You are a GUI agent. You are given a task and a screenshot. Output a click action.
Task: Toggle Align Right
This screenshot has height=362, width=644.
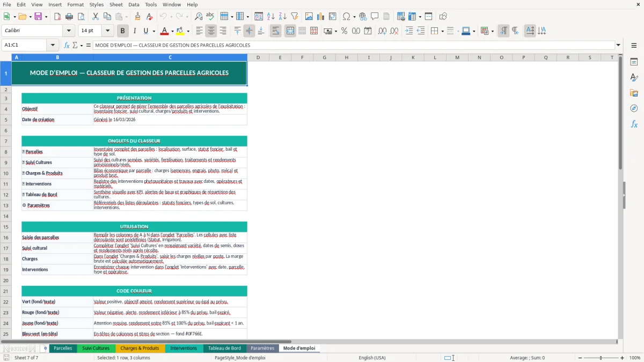tap(223, 31)
